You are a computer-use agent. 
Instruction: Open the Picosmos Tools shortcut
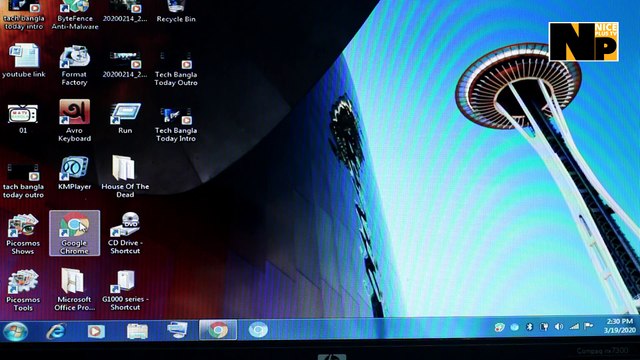coord(23,290)
